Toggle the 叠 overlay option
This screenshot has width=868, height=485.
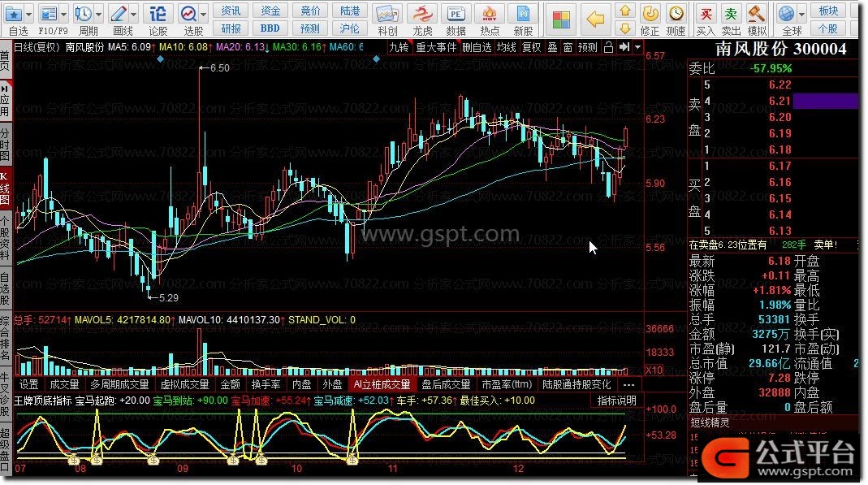click(x=552, y=48)
